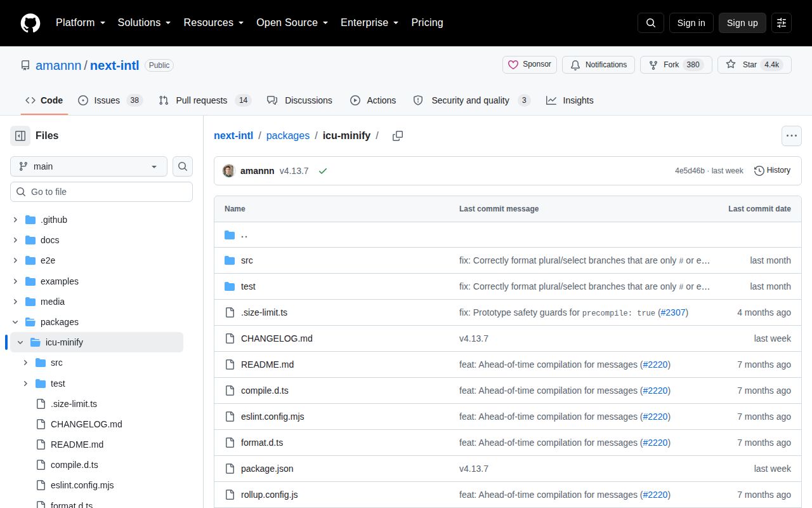Select README.md in the sidebar tree
This screenshot has height=508, width=812.
77,444
